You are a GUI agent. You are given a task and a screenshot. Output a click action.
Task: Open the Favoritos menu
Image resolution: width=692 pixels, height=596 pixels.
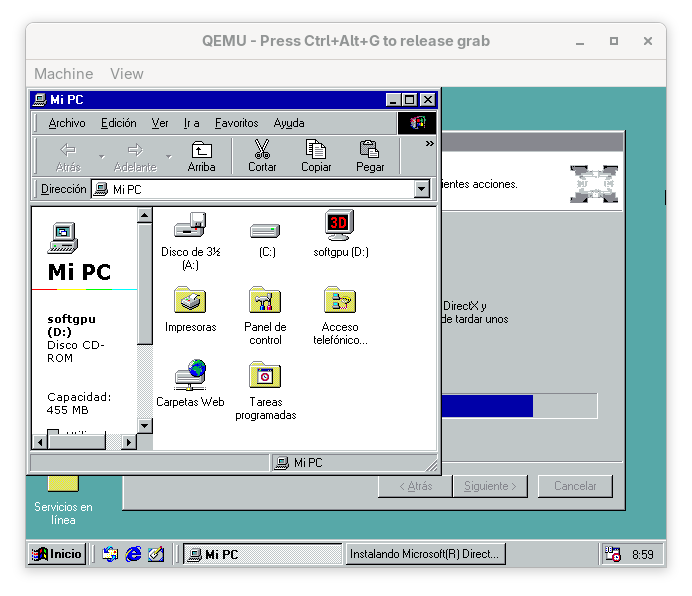pos(236,123)
